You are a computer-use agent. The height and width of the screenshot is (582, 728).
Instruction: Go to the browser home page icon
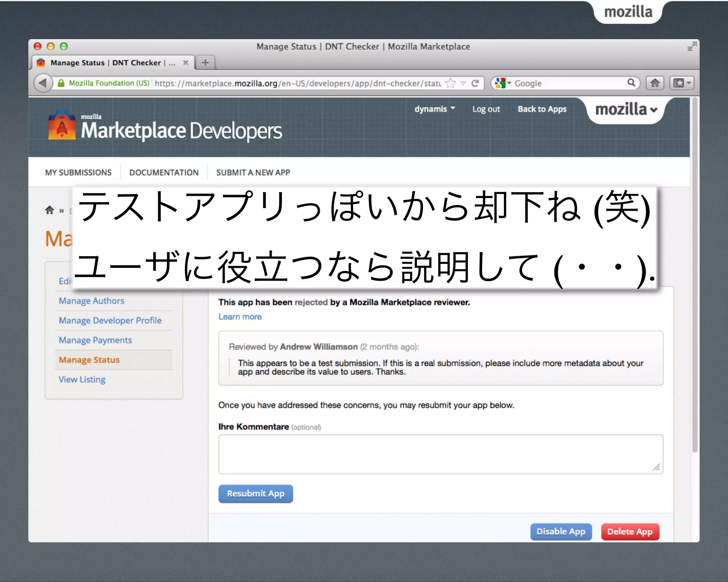pos(655,83)
